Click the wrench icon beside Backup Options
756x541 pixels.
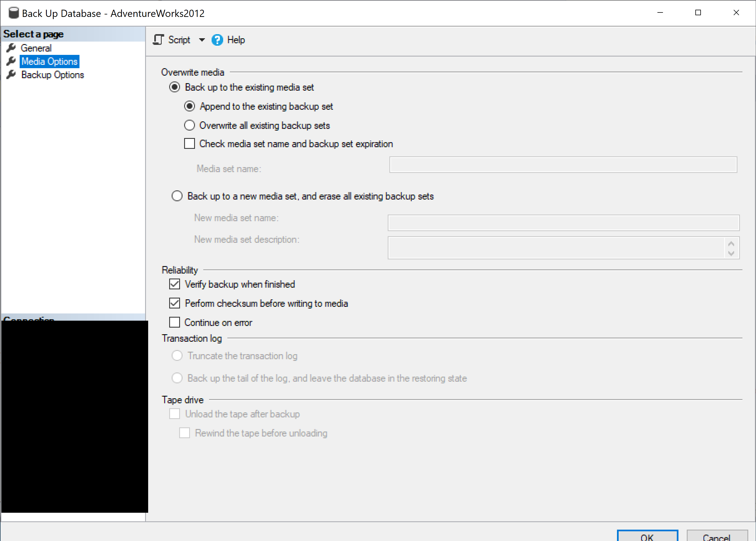[11, 75]
